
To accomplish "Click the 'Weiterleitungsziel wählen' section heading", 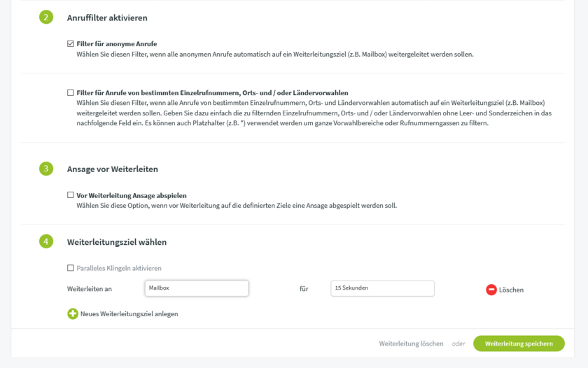I will [x=117, y=243].
